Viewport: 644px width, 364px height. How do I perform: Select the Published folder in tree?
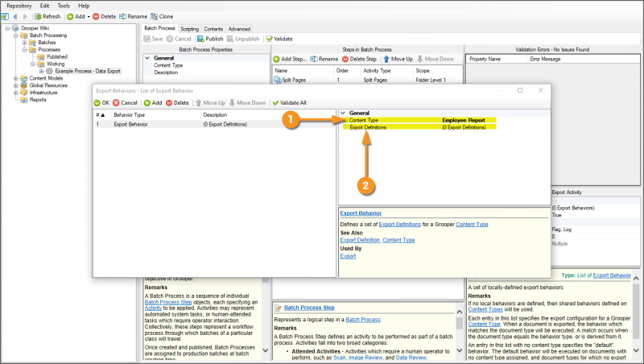(x=56, y=56)
